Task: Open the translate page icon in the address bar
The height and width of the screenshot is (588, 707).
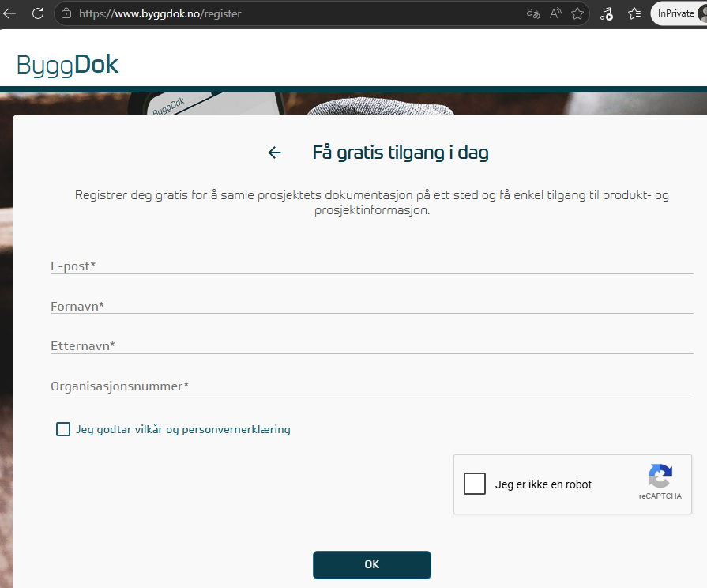Action: pyautogui.click(x=533, y=13)
